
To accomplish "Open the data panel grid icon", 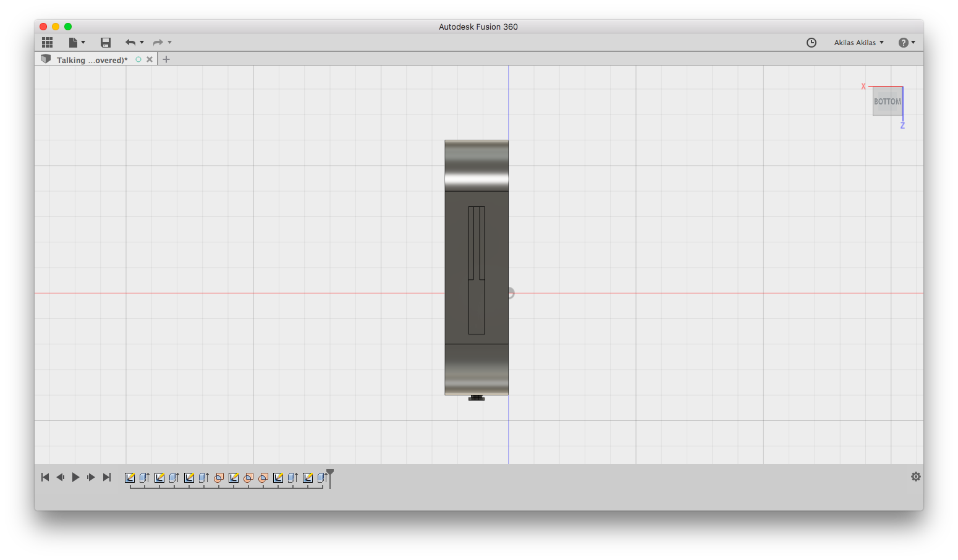I will [48, 42].
